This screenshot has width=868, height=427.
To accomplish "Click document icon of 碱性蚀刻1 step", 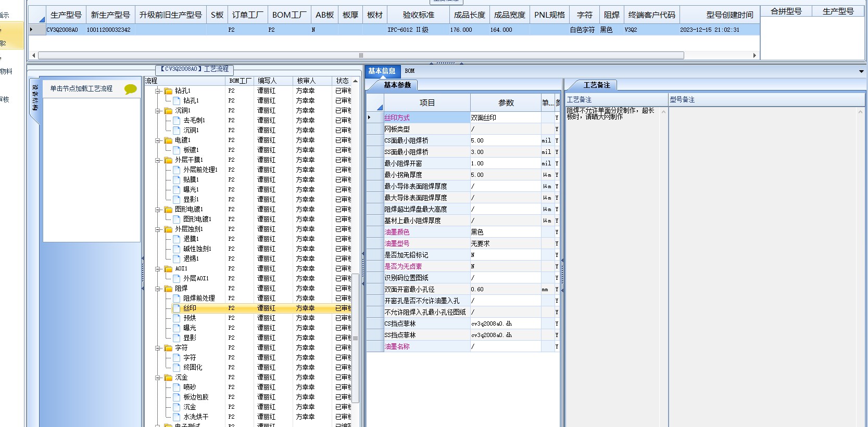I will pyautogui.click(x=177, y=249).
